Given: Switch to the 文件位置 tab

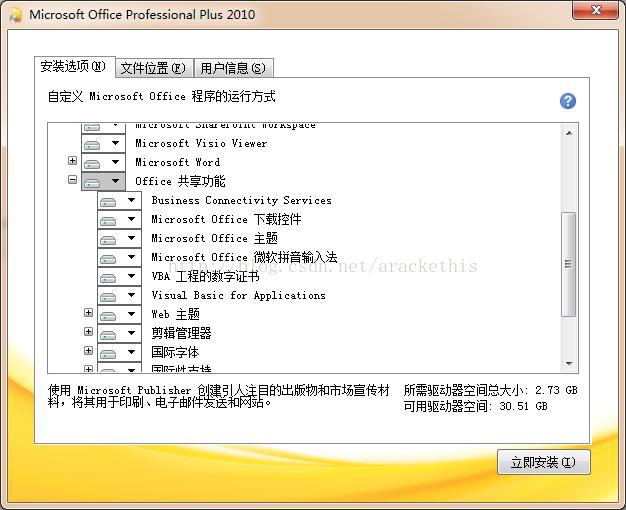Looking at the screenshot, I should tap(154, 68).
